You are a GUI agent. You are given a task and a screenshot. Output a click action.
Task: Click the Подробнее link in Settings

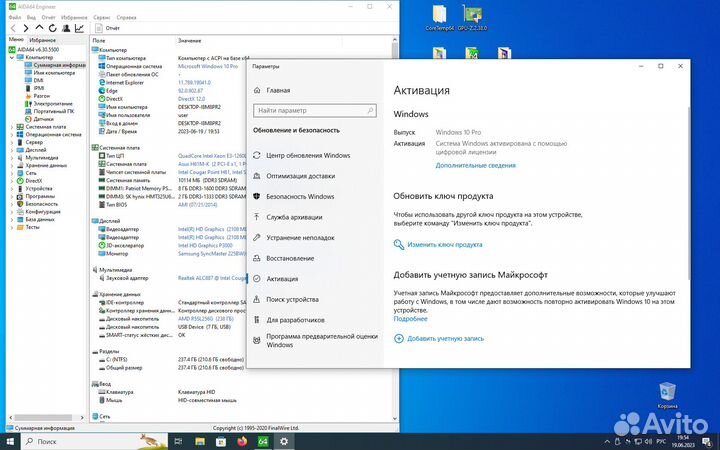point(411,319)
